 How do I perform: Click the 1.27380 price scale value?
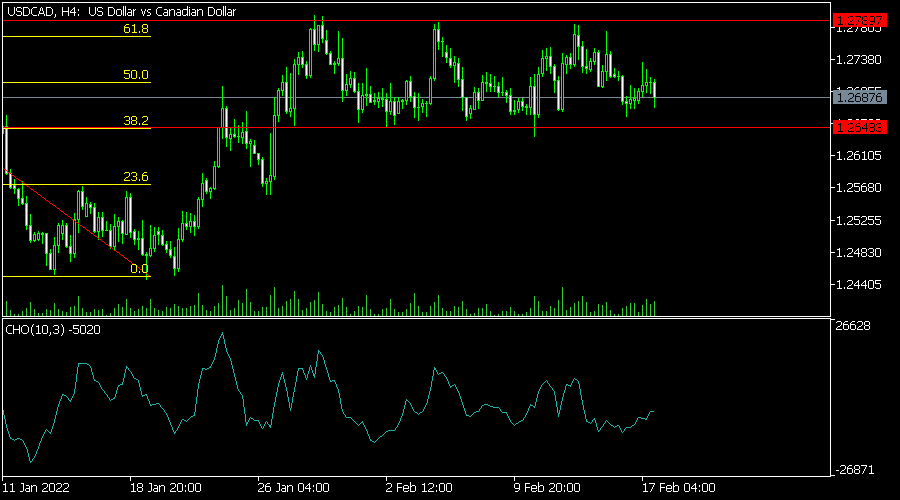[x=859, y=60]
